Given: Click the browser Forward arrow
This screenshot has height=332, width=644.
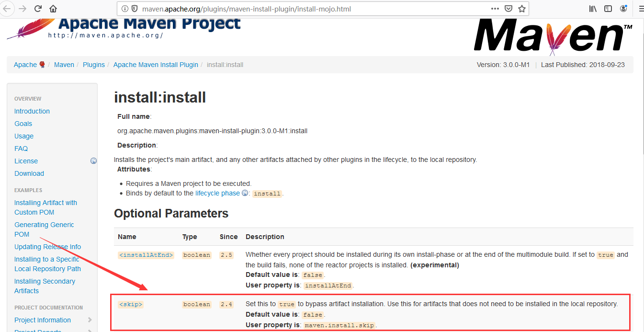Looking at the screenshot, I should point(22,9).
